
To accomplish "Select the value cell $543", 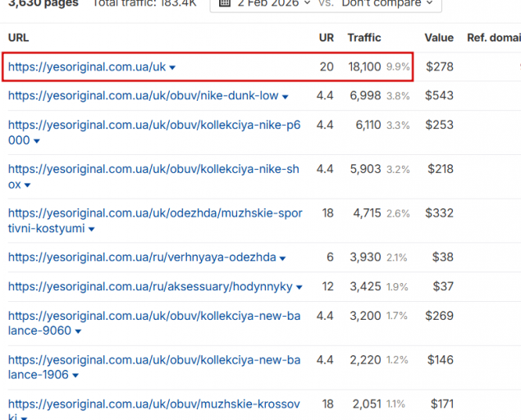I will [439, 96].
